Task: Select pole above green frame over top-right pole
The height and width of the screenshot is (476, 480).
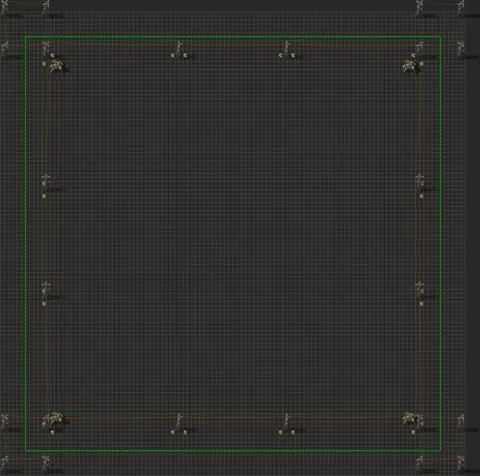Action: click(419, 8)
